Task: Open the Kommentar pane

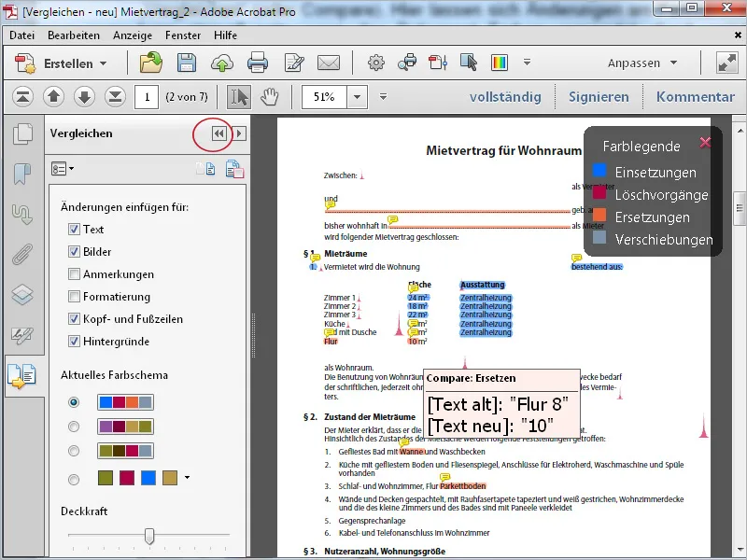Action: 695,97
